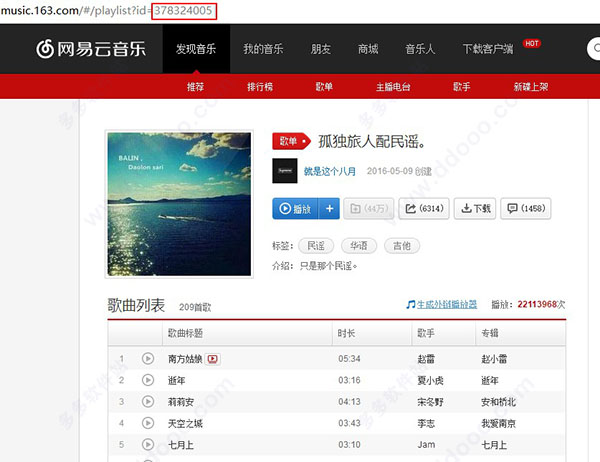Click the blue 播放 button
Image resolution: width=600 pixels, height=462 pixels.
[295, 209]
